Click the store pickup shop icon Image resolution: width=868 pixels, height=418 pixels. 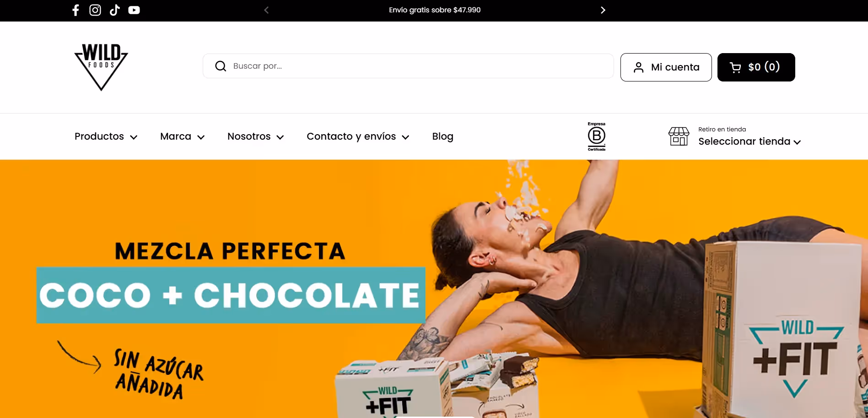point(679,136)
